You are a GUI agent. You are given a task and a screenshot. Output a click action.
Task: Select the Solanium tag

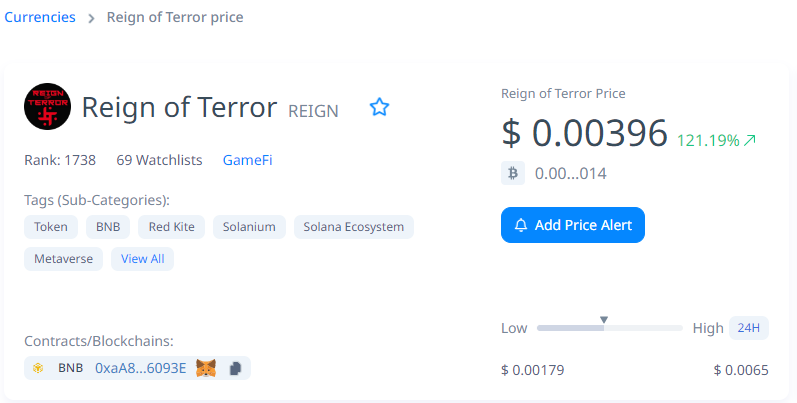(250, 227)
